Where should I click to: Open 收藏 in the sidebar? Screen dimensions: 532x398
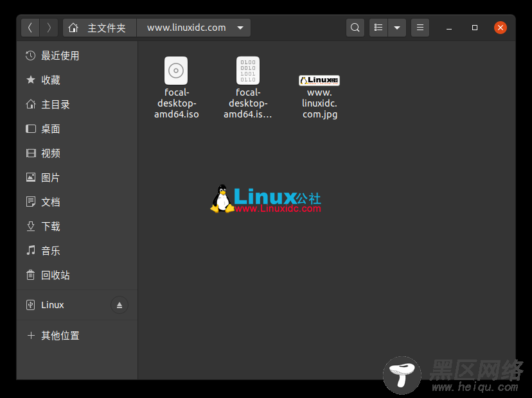77,80
